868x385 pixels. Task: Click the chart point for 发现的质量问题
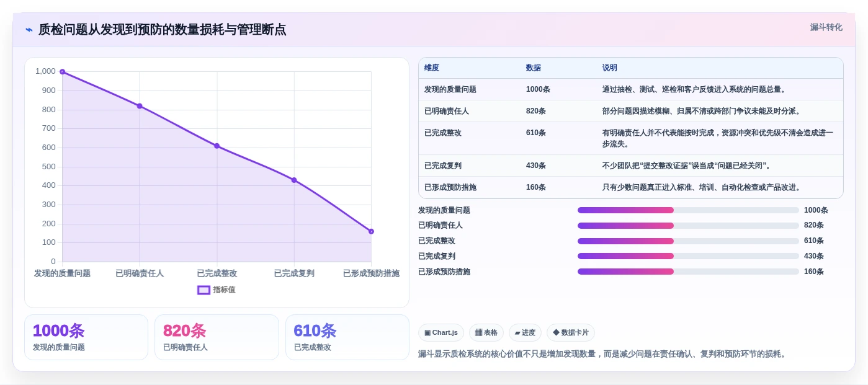pyautogui.click(x=62, y=72)
